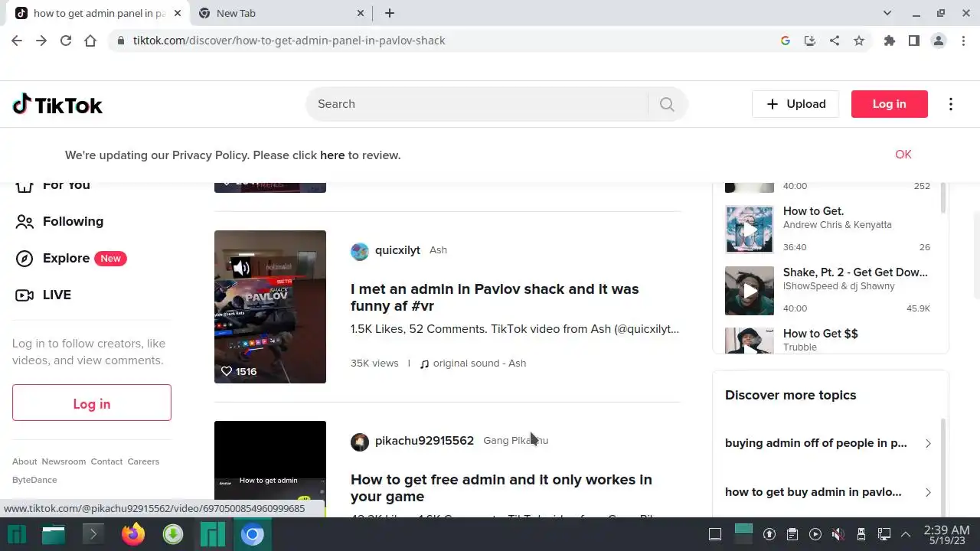Switch to the New Tab browser tab
Image resolution: width=980 pixels, height=551 pixels.
[280, 13]
